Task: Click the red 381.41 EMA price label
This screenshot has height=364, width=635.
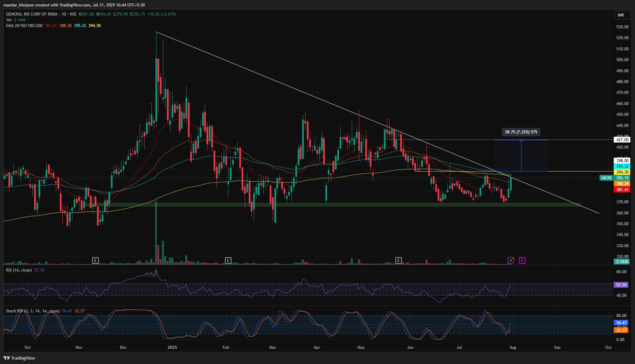Action: (x=622, y=190)
